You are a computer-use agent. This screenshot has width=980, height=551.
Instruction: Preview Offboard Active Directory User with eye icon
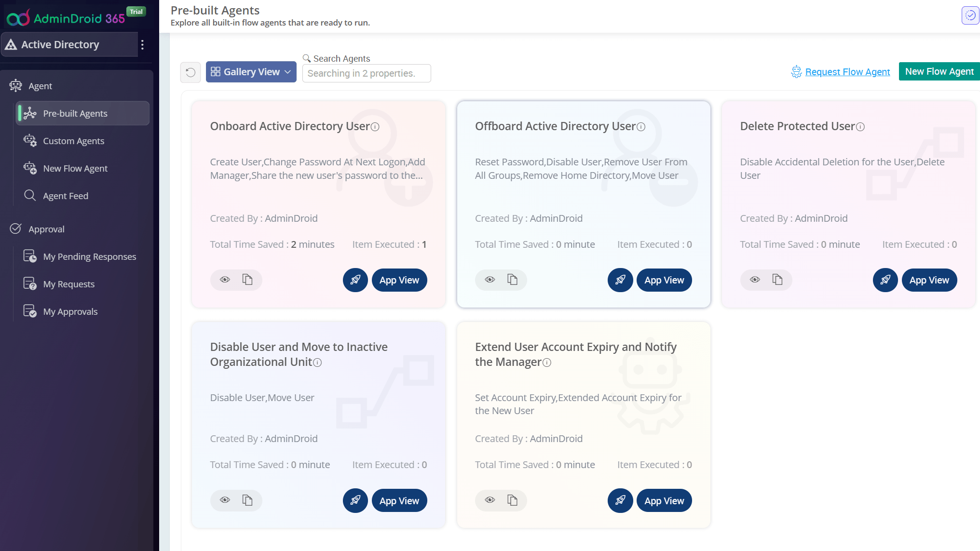point(490,280)
